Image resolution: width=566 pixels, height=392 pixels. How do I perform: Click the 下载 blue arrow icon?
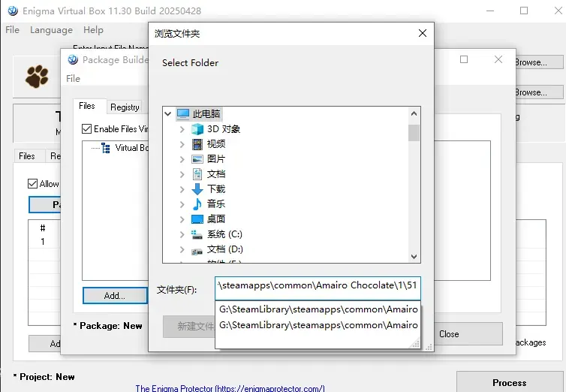197,189
